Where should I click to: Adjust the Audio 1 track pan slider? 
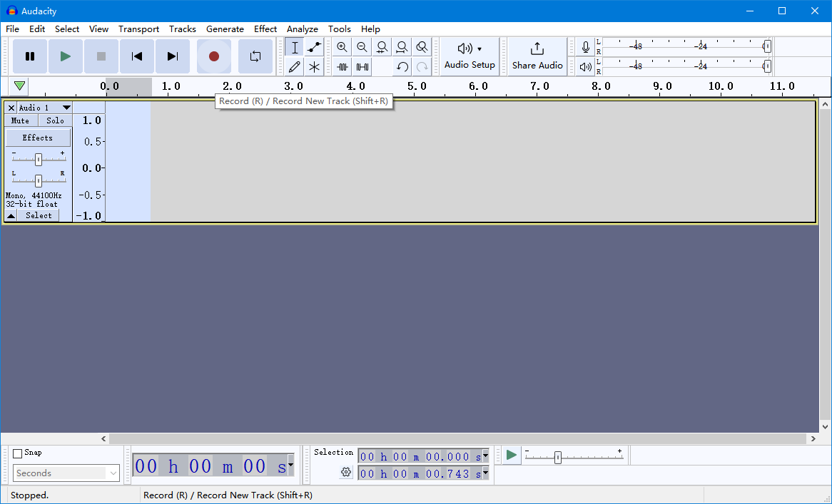click(x=39, y=181)
